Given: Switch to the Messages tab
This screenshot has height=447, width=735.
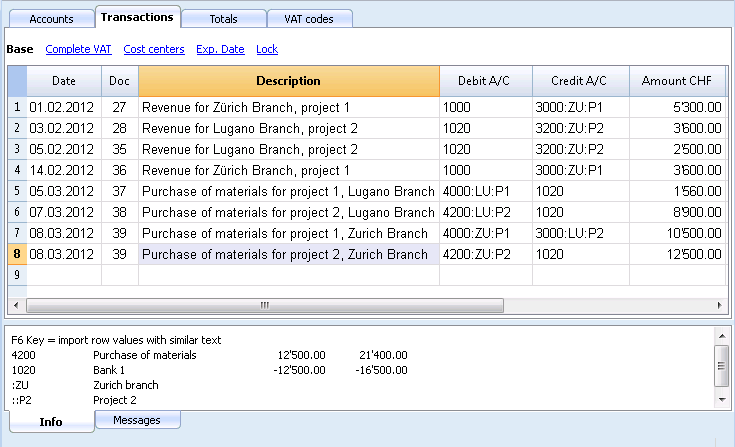Looking at the screenshot, I should [137, 420].
